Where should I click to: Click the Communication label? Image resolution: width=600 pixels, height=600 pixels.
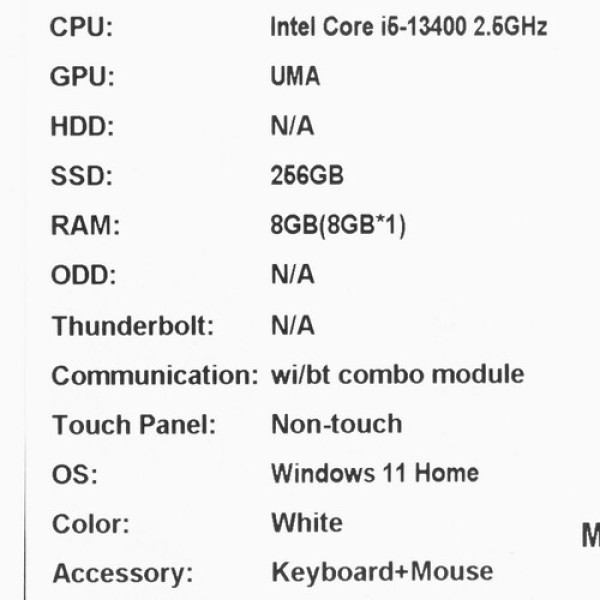point(155,376)
